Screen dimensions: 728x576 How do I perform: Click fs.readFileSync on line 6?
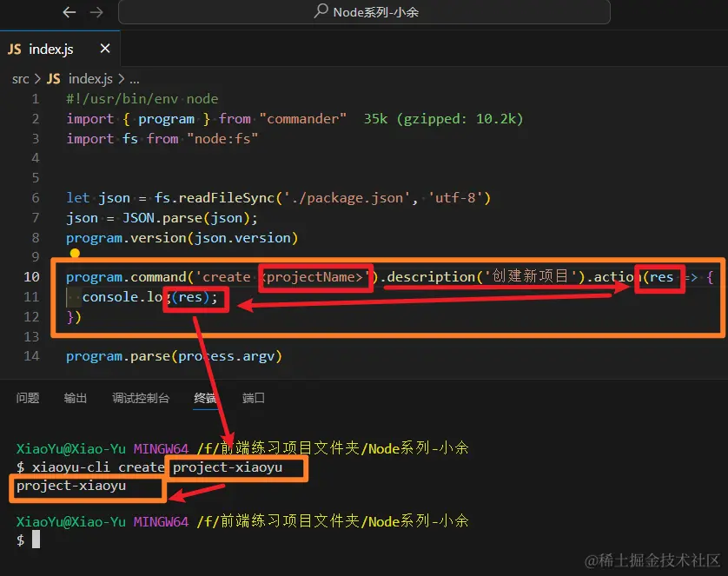[215, 198]
